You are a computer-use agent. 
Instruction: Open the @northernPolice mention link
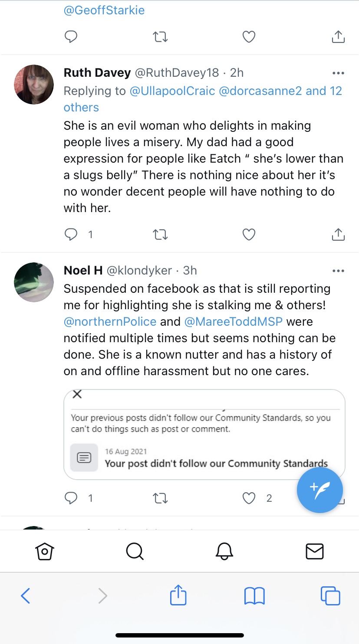[110, 322]
